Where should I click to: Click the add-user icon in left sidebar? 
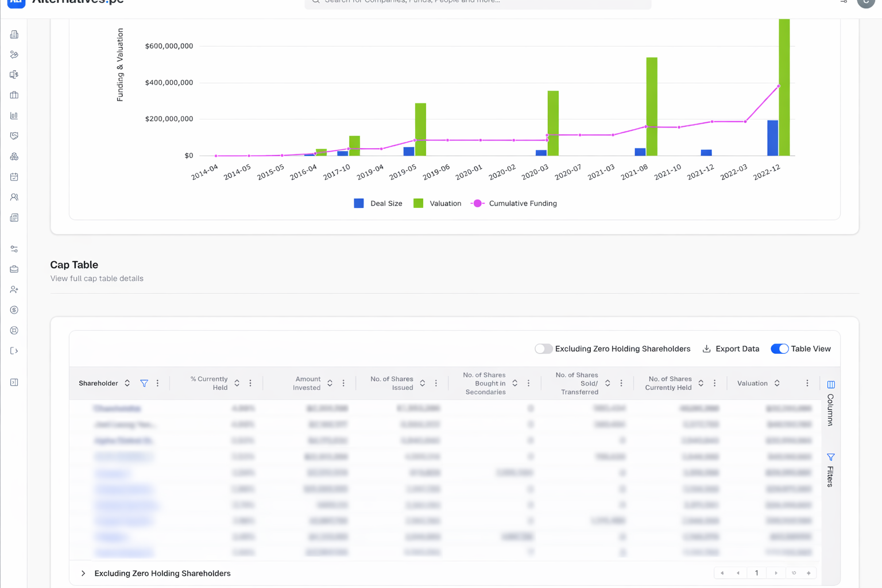point(14,289)
